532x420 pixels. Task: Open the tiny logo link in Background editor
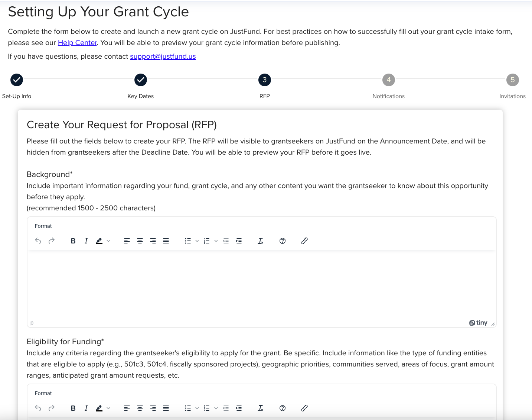[478, 323]
